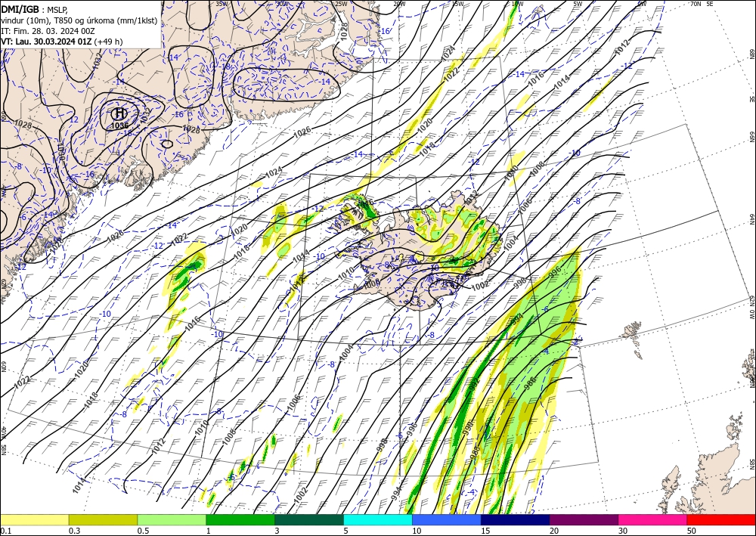Click the legend value 5
The height and width of the screenshot is (536, 756).
(x=345, y=531)
